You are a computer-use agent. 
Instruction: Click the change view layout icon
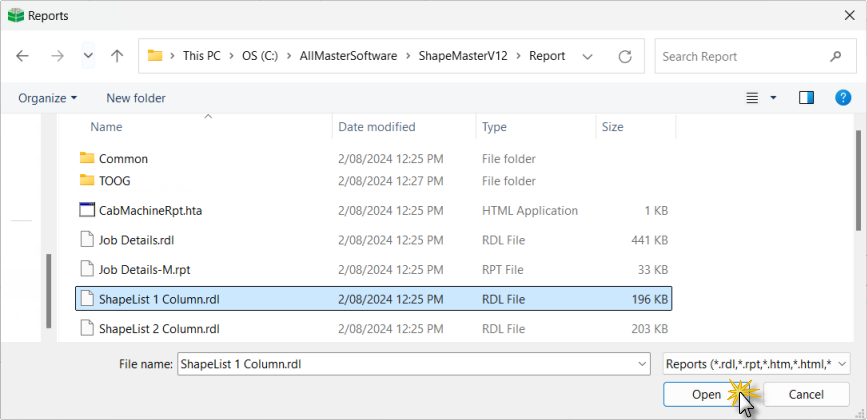tap(753, 97)
